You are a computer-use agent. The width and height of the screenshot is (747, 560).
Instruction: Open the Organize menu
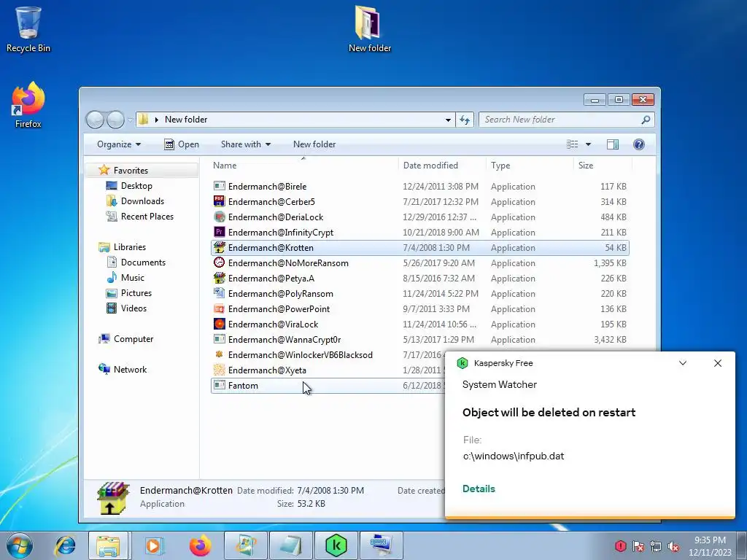click(119, 144)
